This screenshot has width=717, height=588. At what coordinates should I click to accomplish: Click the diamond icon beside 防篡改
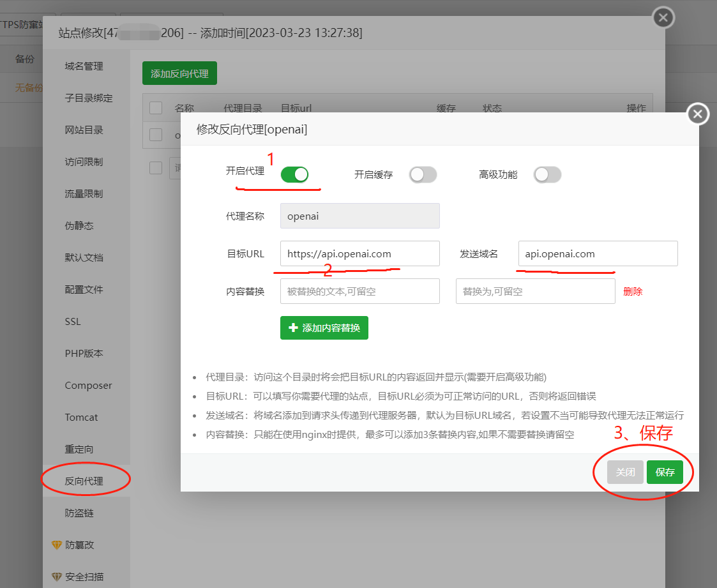point(57,545)
